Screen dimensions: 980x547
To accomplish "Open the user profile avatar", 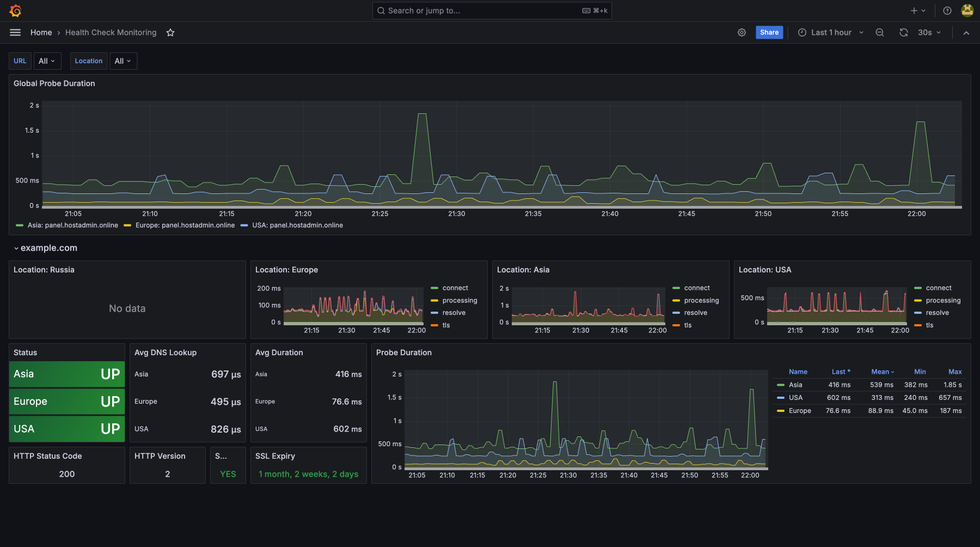I will 967,11.
